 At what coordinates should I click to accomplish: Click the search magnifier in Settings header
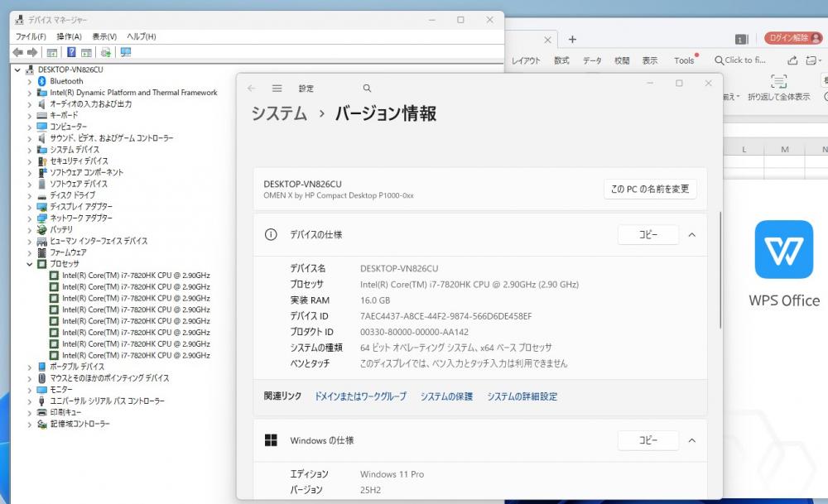(x=367, y=88)
